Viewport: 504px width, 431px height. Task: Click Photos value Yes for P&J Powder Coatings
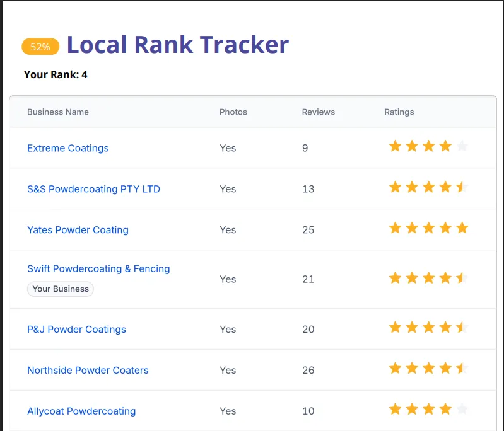click(228, 329)
